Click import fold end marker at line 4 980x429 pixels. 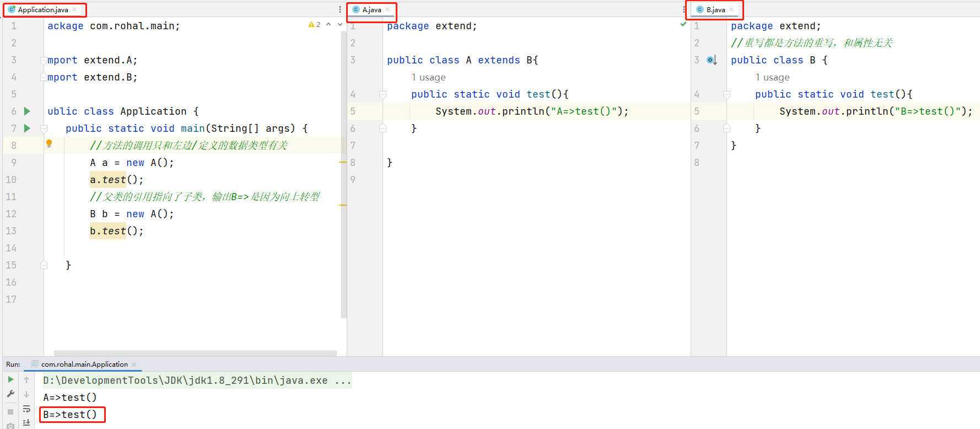point(43,77)
